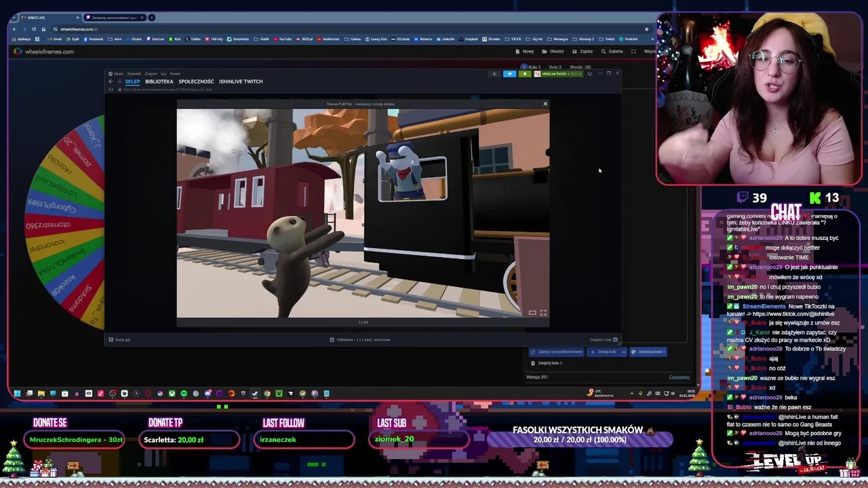
Task: Click the spinning name wheel
Action: click(64, 224)
